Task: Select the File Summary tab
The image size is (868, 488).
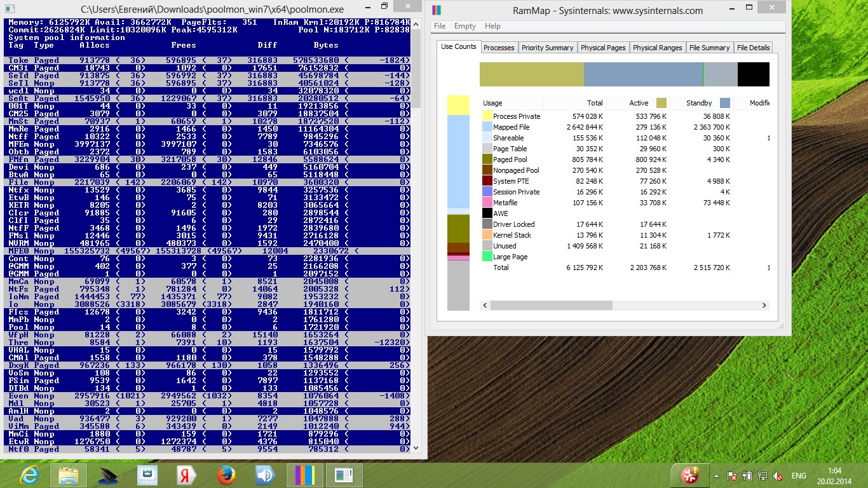Action: pos(709,48)
